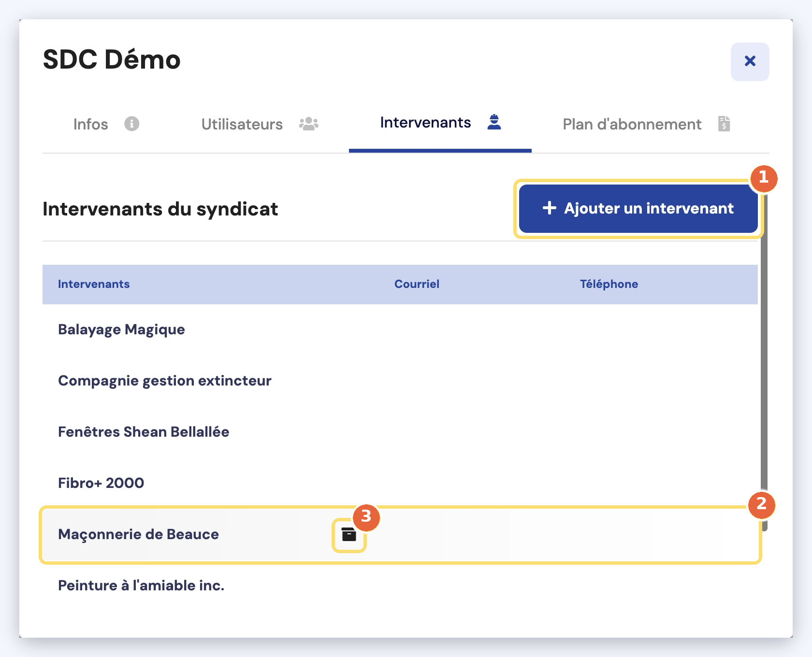Image resolution: width=812 pixels, height=657 pixels.
Task: Switch to the Utilisateurs tab
Action: click(260, 124)
